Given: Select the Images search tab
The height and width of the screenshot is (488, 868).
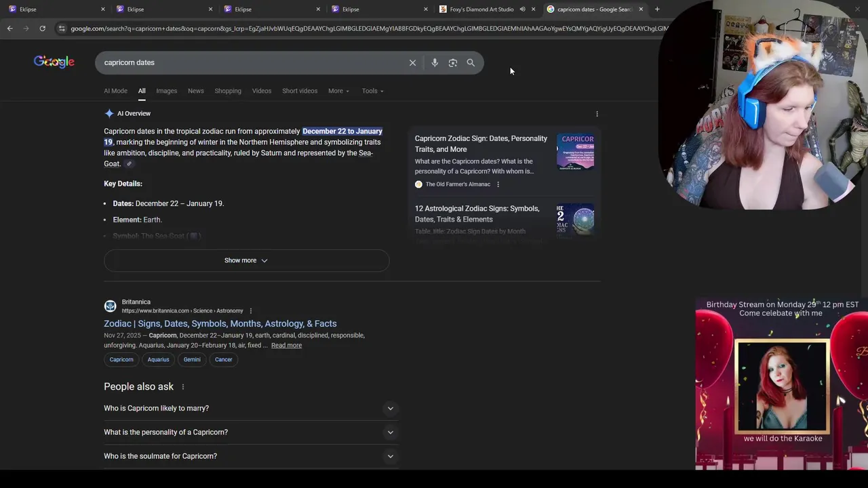Looking at the screenshot, I should tap(166, 91).
